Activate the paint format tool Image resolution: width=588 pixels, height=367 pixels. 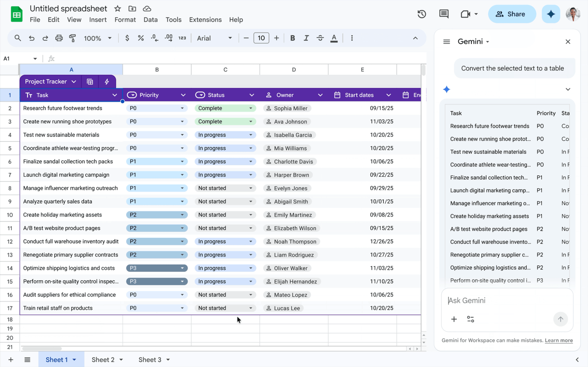pos(73,38)
